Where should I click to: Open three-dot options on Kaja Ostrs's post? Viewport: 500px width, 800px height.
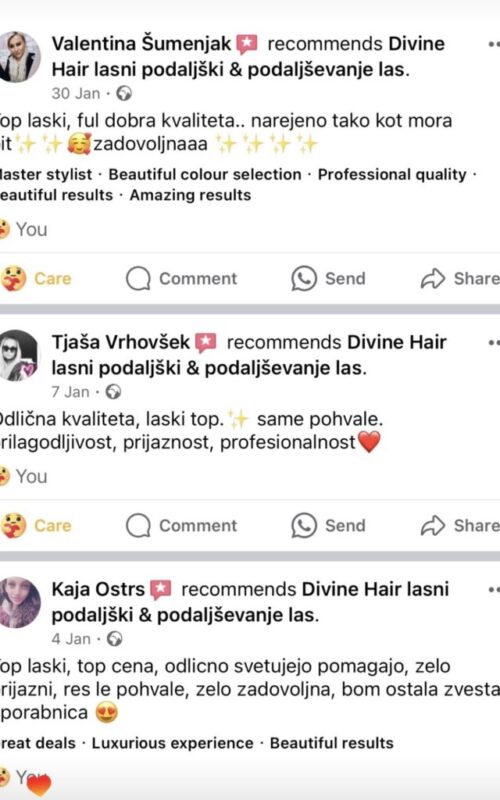click(x=493, y=590)
